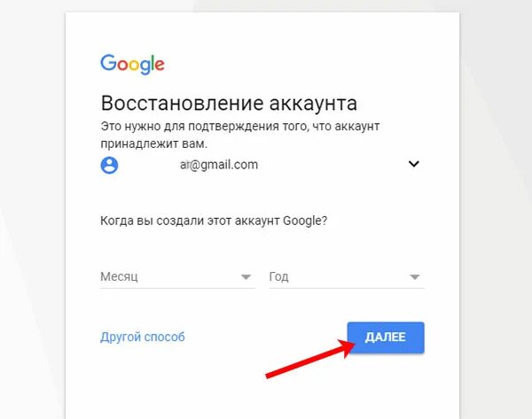This screenshot has height=419, width=532.
Task: Click the Google logo
Action: coord(132,64)
